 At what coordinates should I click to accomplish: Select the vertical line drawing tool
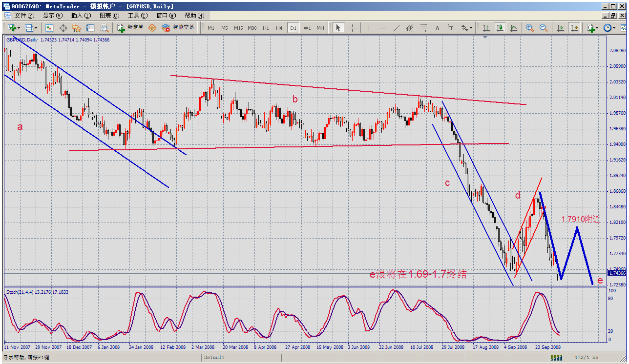pos(369,28)
